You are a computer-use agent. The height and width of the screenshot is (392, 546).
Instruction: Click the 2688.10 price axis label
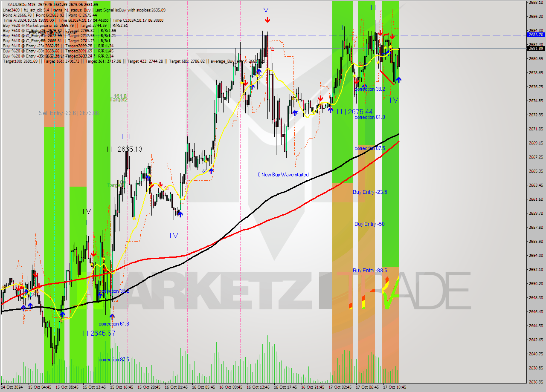coord(536,2)
